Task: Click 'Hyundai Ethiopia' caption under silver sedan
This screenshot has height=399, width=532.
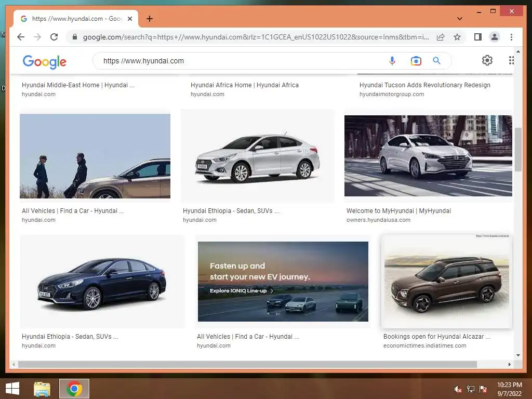Action: click(231, 211)
